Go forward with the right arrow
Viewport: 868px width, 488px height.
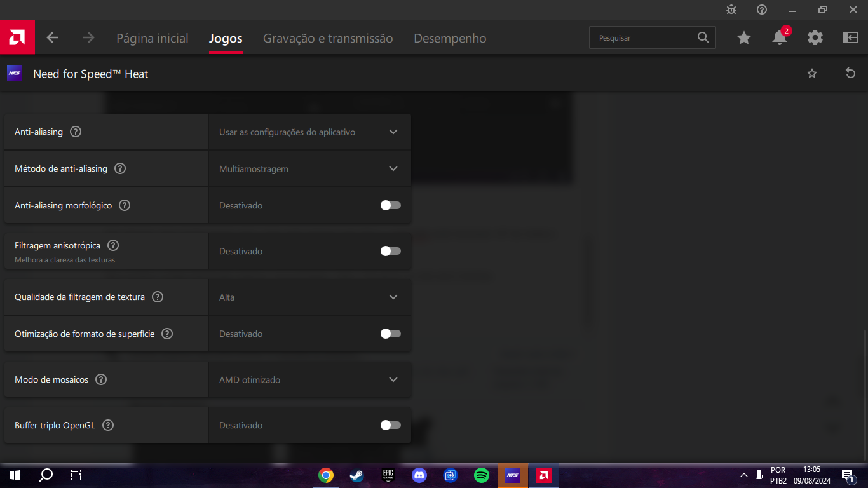[88, 38]
